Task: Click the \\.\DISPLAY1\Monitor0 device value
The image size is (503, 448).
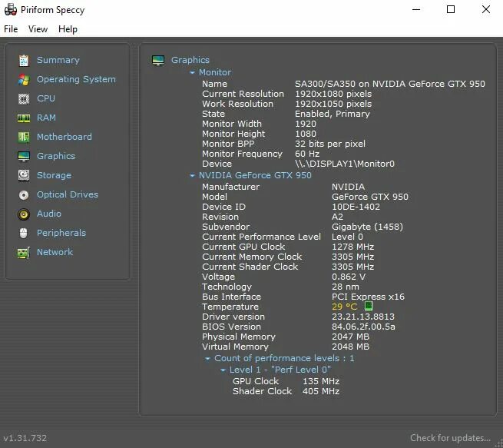Action: pyautogui.click(x=345, y=164)
